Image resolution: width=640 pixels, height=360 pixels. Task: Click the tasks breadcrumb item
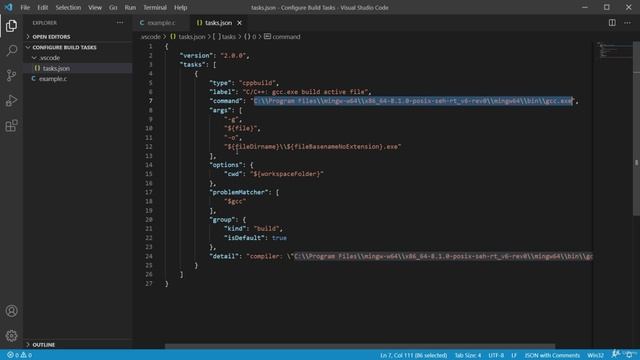(225, 37)
